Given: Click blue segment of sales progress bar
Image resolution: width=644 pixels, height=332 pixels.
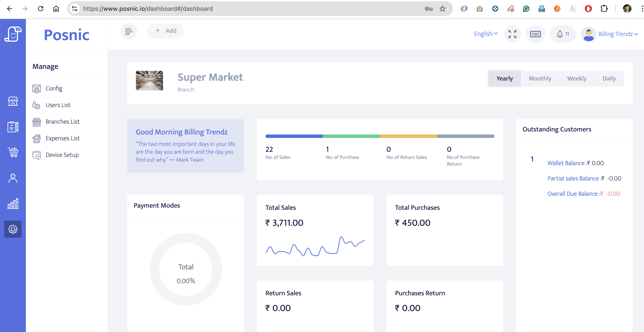Looking at the screenshot, I should pyautogui.click(x=294, y=136).
